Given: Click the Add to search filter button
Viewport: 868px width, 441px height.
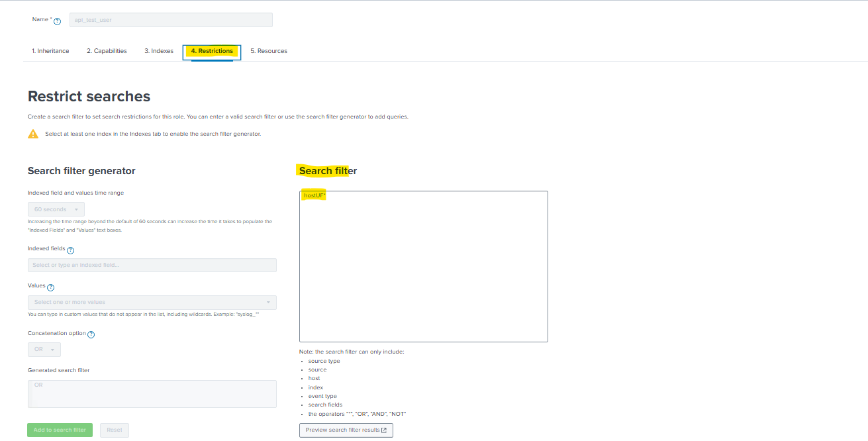Looking at the screenshot, I should pyautogui.click(x=60, y=430).
